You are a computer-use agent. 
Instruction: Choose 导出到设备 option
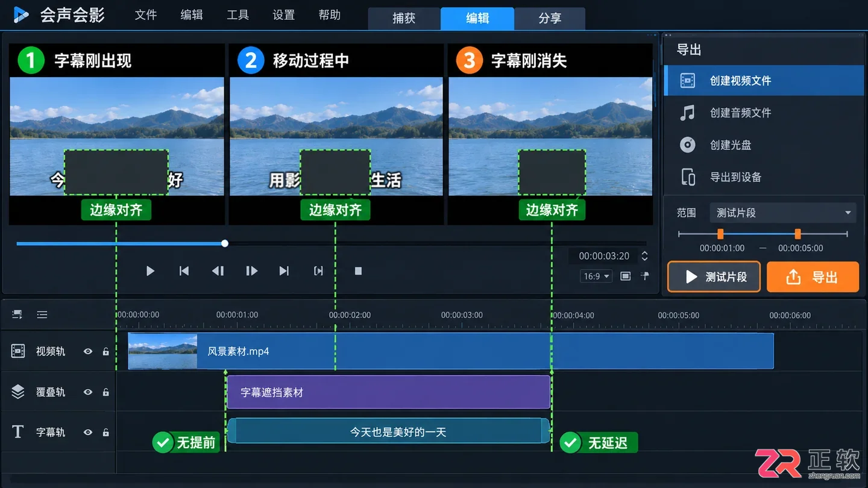click(764, 177)
